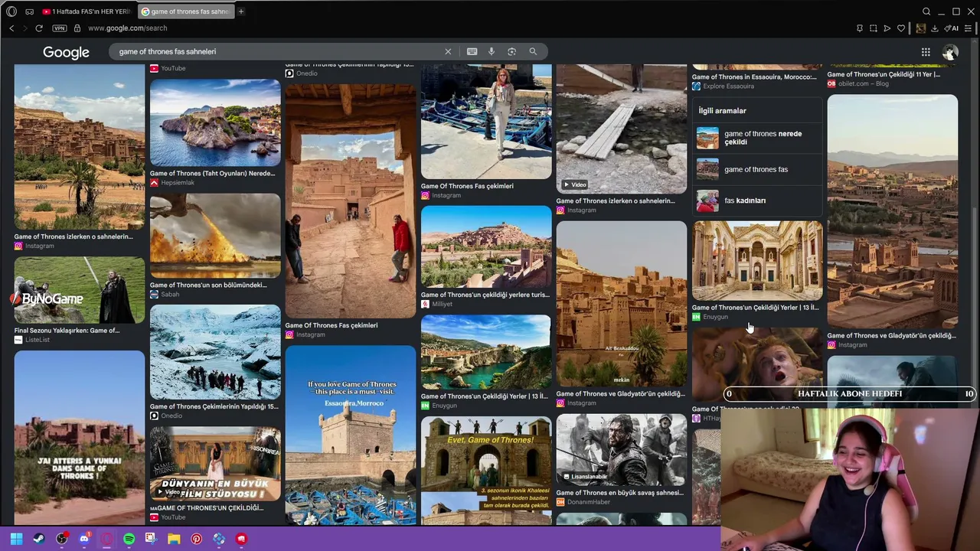Viewport: 980px width, 551px height.
Task: Open the Google apps grid
Action: (x=926, y=52)
